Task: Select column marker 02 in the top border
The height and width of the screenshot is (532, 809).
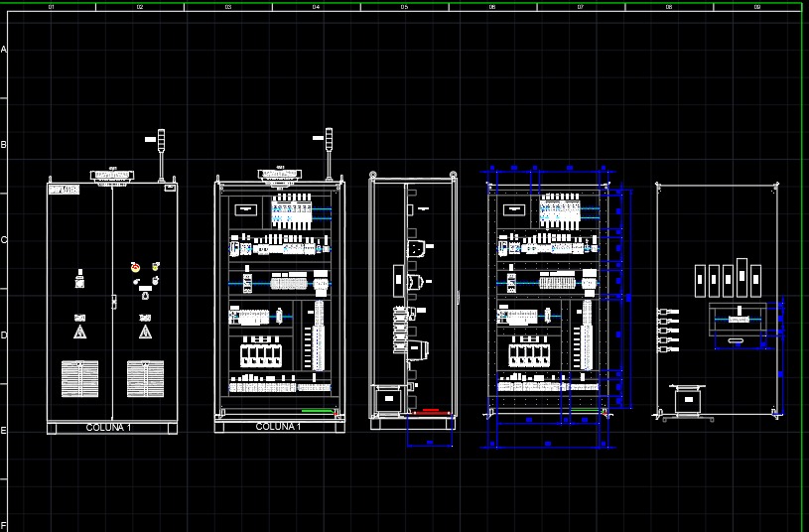Action: click(x=139, y=7)
